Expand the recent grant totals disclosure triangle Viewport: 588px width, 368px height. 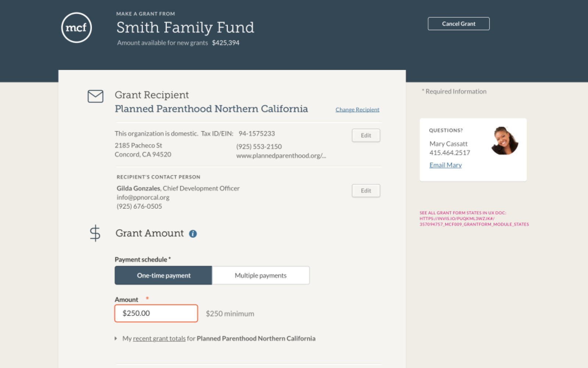[116, 339]
